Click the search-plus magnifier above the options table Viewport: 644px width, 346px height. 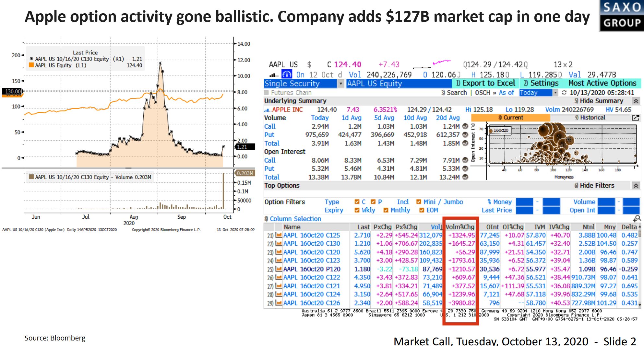(637, 219)
